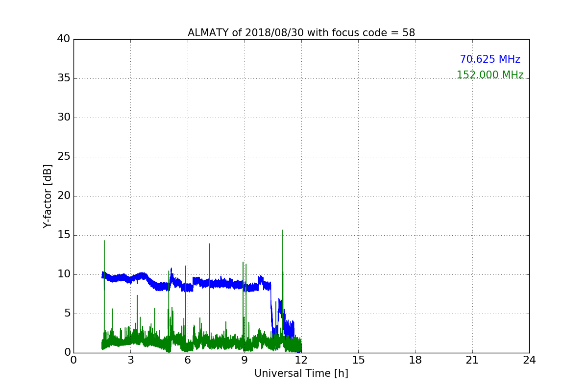
Task: Select the green 152.000 MHz legend label
Action: pos(490,75)
